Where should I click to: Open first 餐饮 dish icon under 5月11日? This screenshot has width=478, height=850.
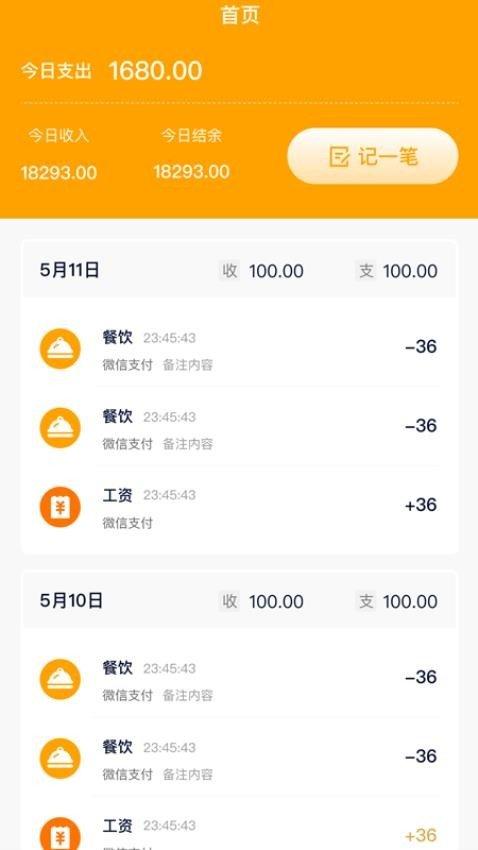pos(60,349)
